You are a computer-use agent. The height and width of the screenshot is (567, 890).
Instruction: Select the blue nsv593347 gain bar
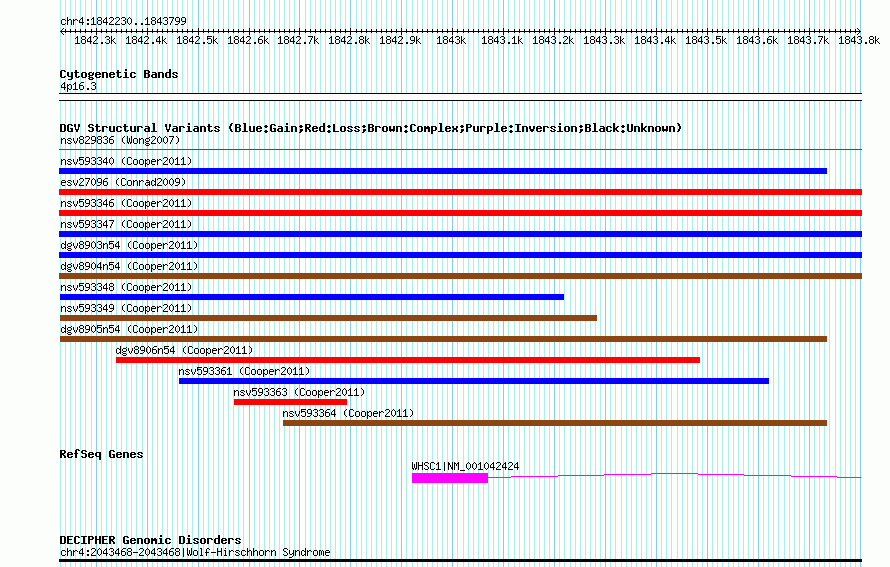click(x=460, y=234)
